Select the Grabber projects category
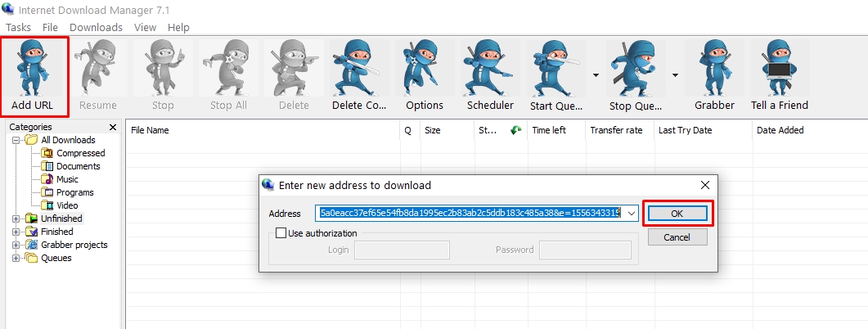The height and width of the screenshot is (329, 868). coord(74,245)
